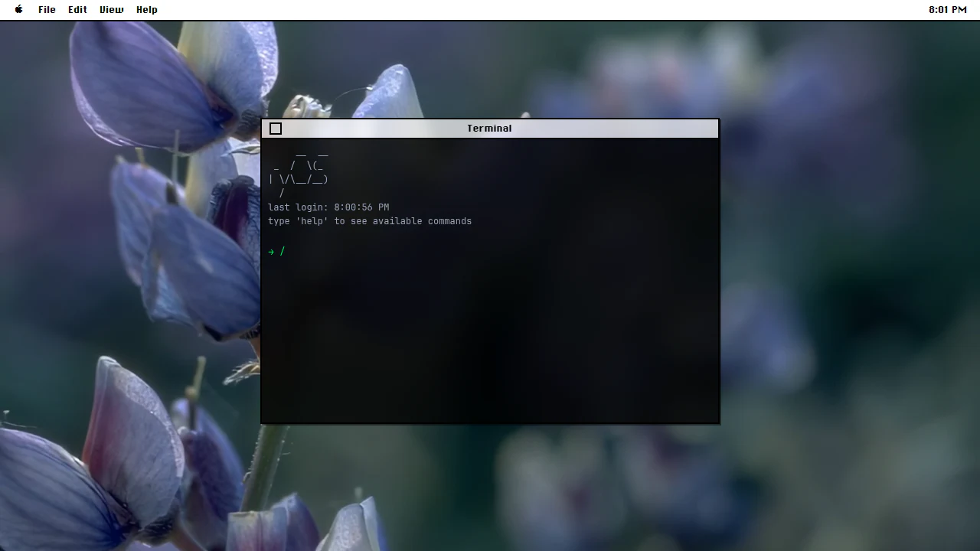Click the ASCII art logo in Terminal
Image resolution: width=980 pixels, height=551 pixels.
click(x=298, y=173)
